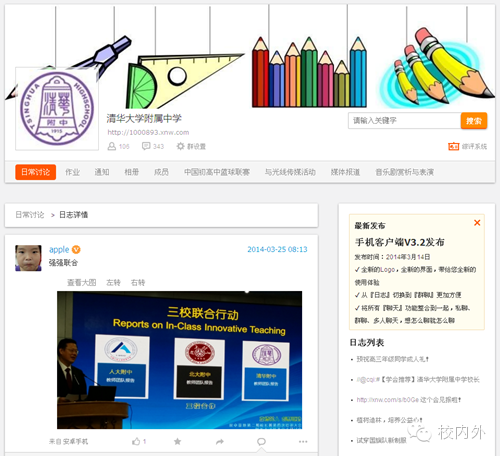Viewport: 500px width, 456px height.
Task: Rotate the image with 左转
Action: click(113, 283)
